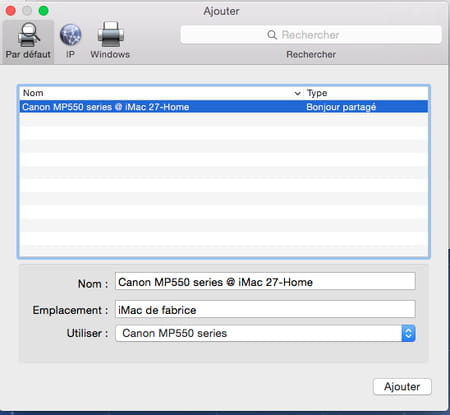This screenshot has height=415, width=450.
Task: Open the IP globe icon tab
Action: pos(70,35)
